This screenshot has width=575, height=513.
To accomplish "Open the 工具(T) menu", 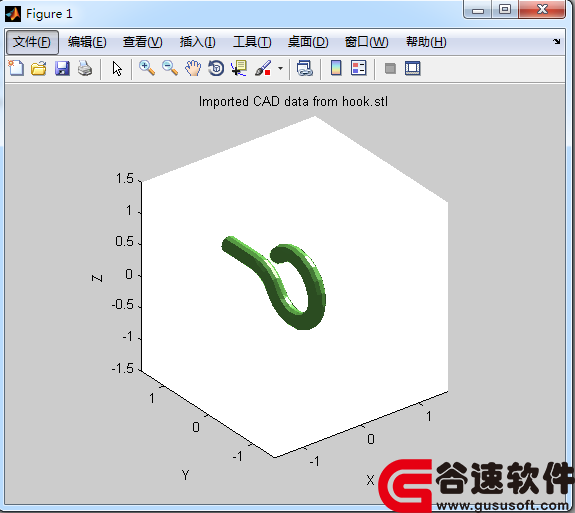I will [252, 42].
